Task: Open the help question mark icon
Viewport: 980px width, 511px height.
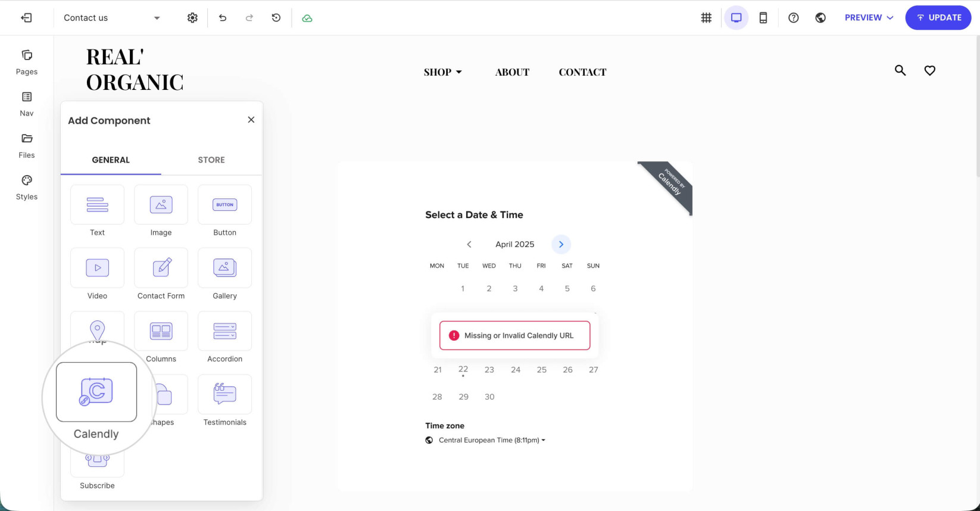Action: (x=794, y=18)
